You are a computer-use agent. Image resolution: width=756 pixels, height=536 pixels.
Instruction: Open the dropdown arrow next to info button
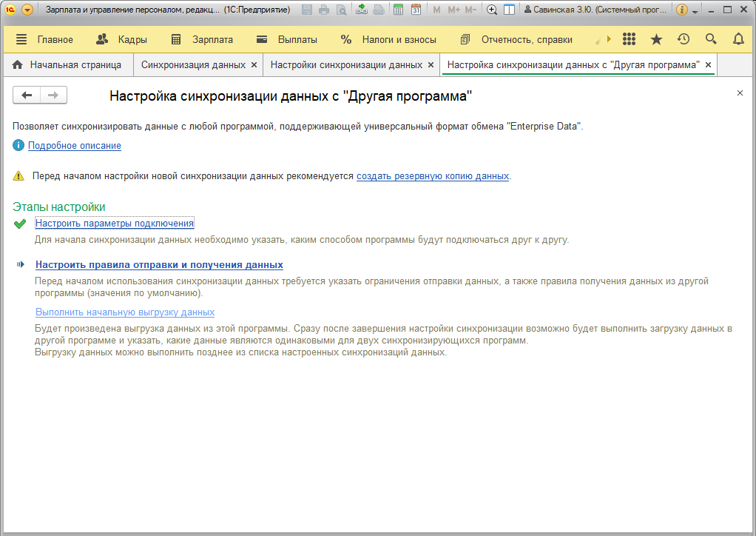693,10
